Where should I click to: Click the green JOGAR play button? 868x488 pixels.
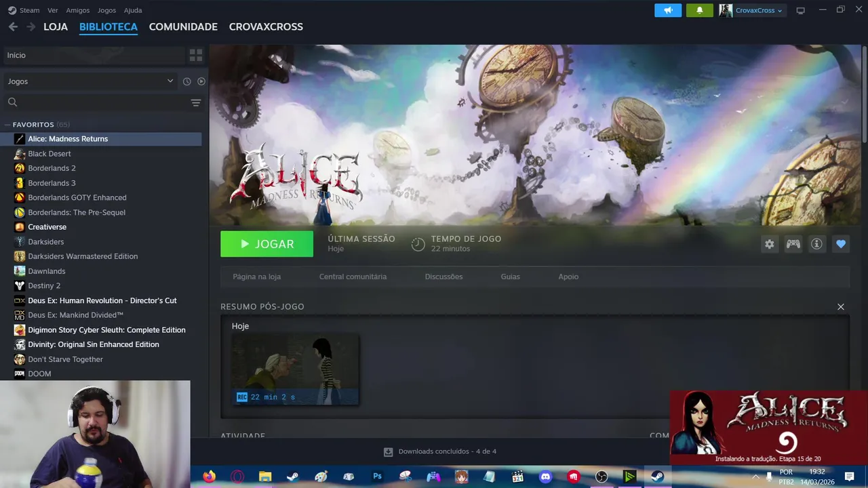[267, 244]
